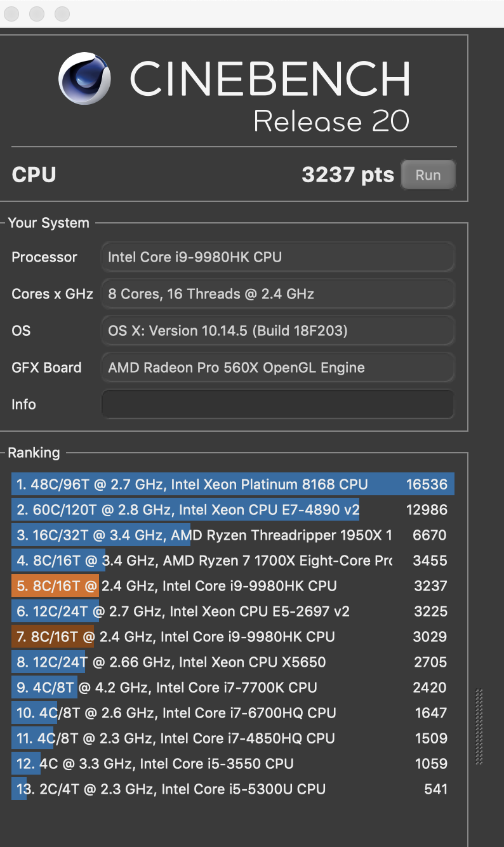
Task: Click the Cores x GHz value field
Action: (x=277, y=294)
